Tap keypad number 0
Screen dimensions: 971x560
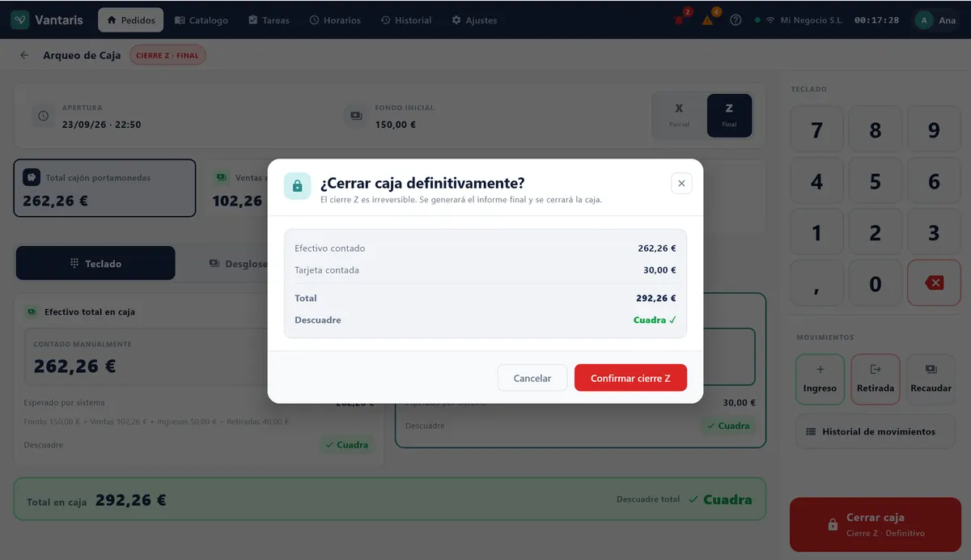(876, 283)
